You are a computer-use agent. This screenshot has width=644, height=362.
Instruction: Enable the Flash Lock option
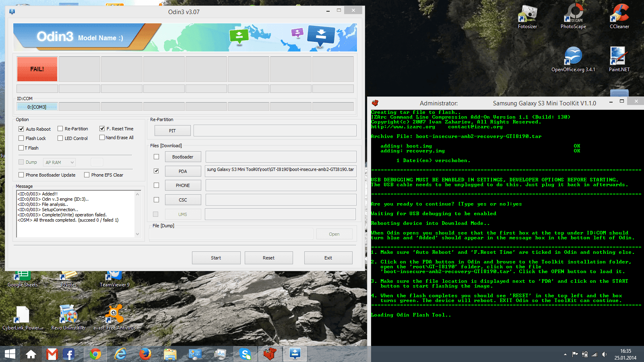coord(21,138)
